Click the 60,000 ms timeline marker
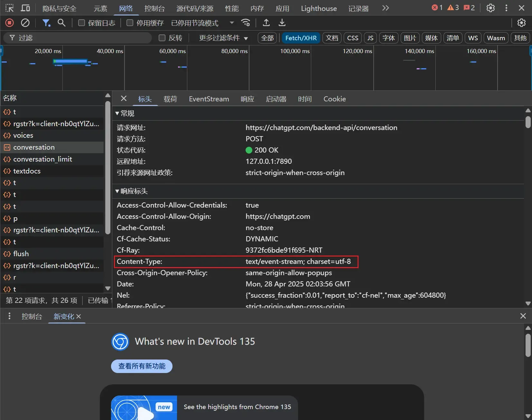532x420 pixels. click(x=173, y=51)
